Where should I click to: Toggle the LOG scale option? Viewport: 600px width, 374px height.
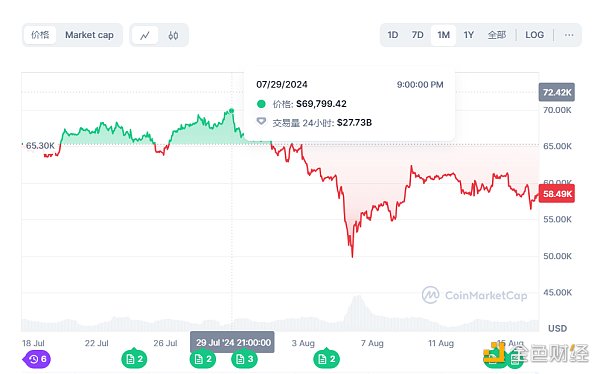534,35
